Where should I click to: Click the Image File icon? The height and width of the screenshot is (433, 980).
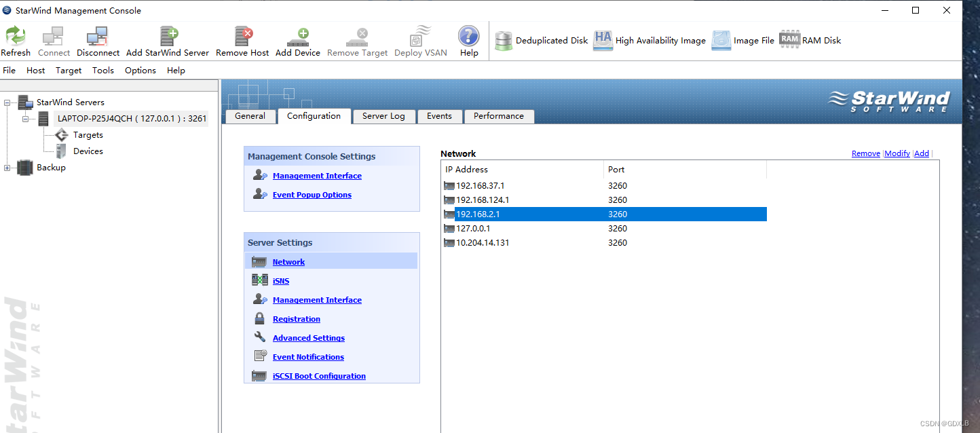tap(721, 41)
